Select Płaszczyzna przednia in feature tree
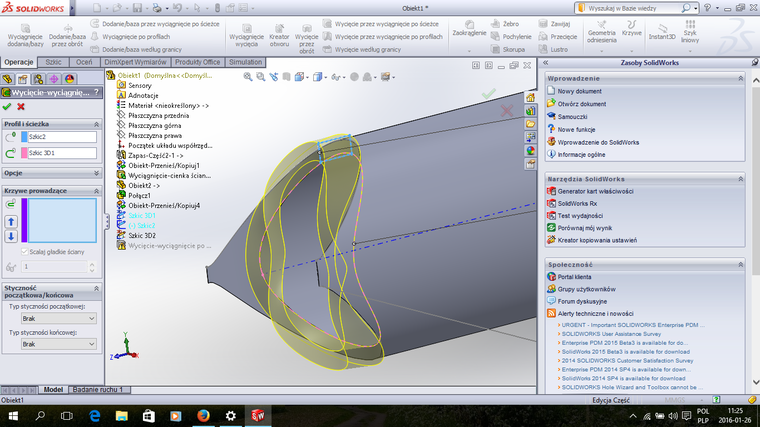This screenshot has height=427, width=760. click(158, 115)
